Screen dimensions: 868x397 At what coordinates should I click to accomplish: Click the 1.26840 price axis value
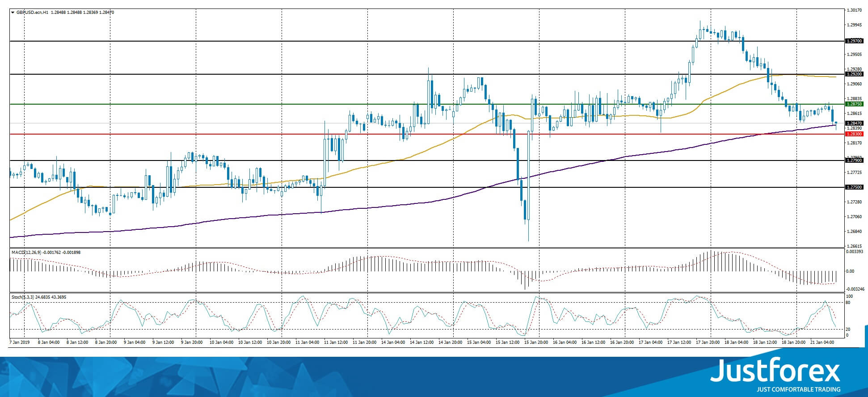(x=855, y=232)
